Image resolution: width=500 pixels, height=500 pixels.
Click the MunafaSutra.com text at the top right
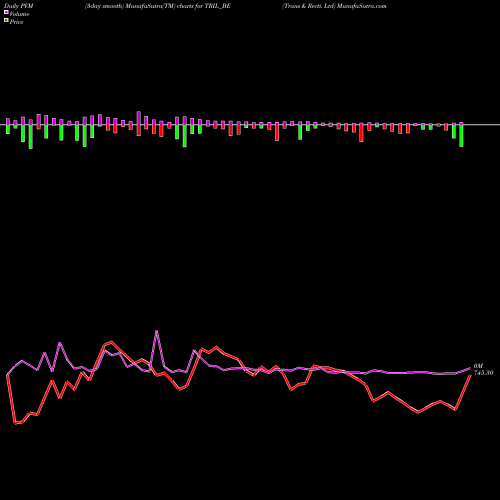pyautogui.click(x=362, y=6)
